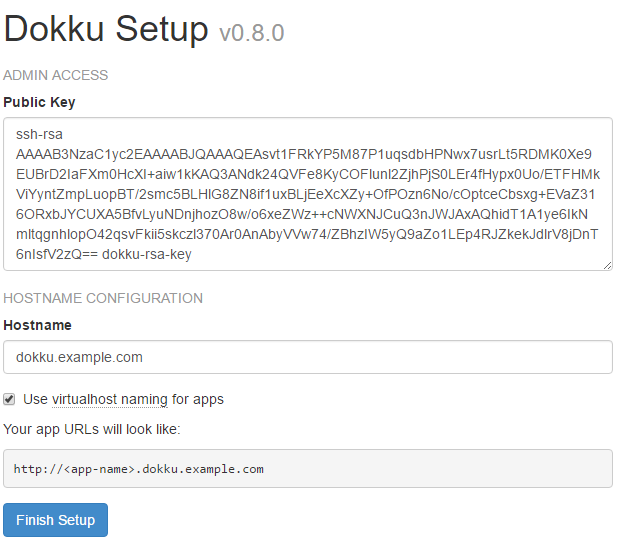The width and height of the screenshot is (617, 552).
Task: Click the "dokku.example.com" text in Hostname field
Action: (x=80, y=357)
